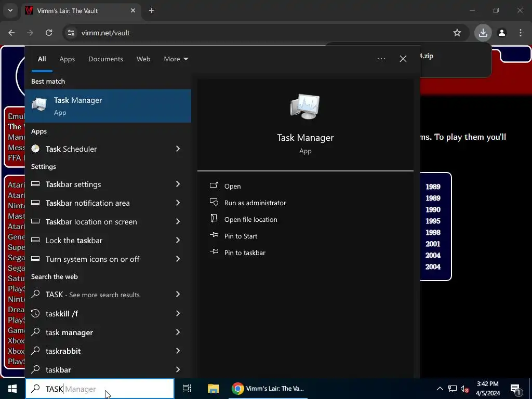Select the All search tab
The image size is (532, 399).
point(42,59)
